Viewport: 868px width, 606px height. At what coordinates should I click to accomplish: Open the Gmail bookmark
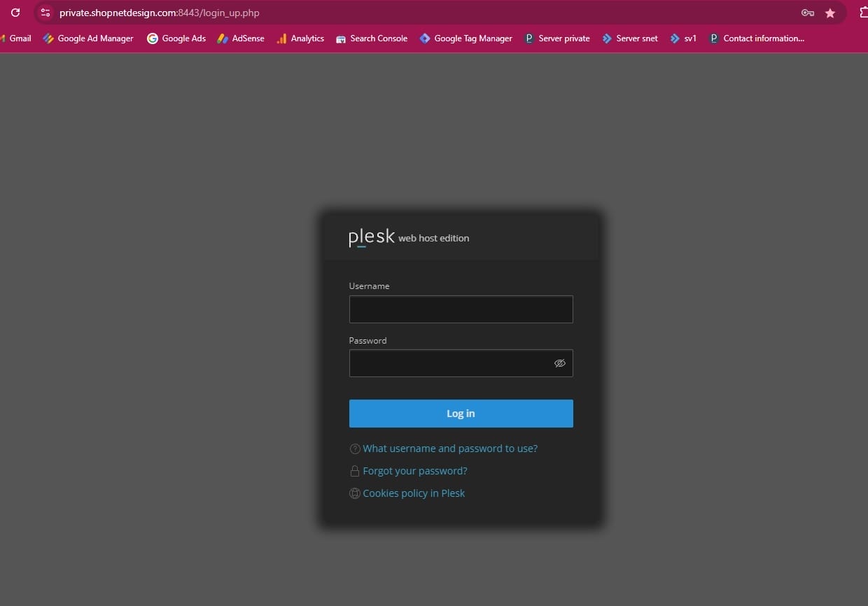17,38
